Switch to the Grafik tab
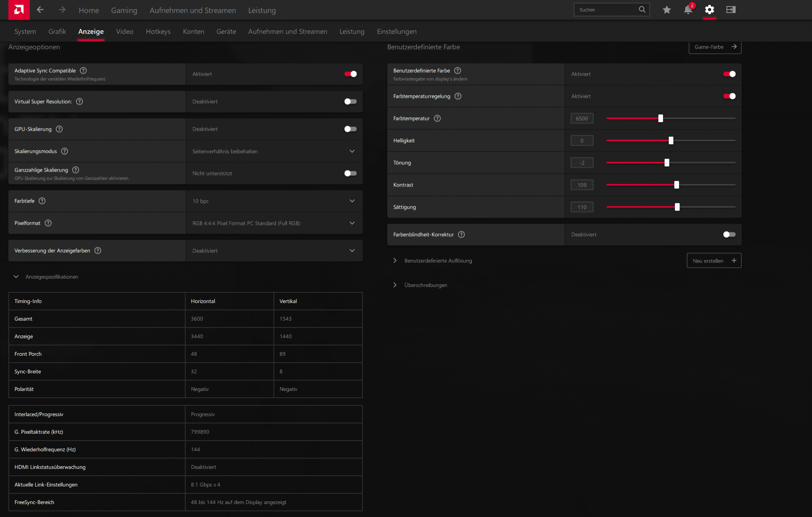The image size is (812, 517). [57, 32]
